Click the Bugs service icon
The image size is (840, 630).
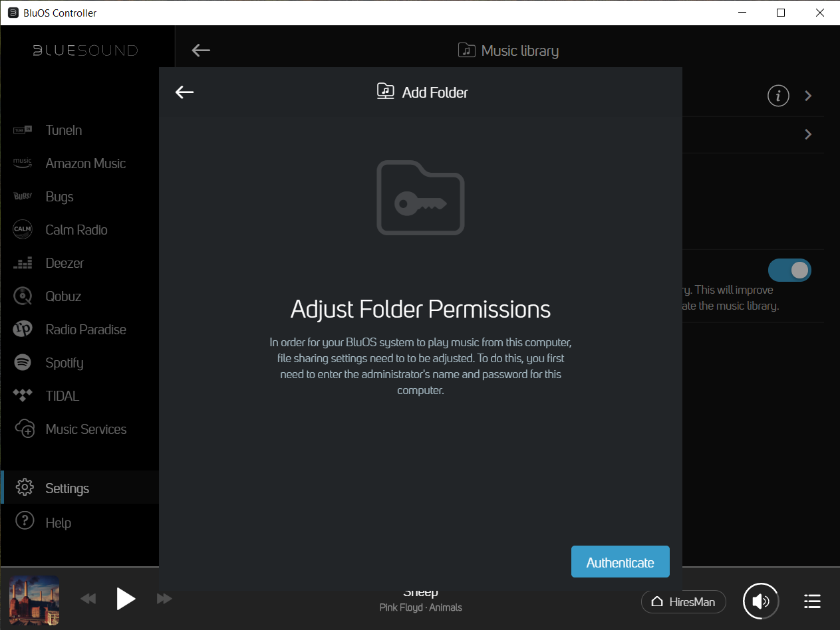pyautogui.click(x=23, y=197)
